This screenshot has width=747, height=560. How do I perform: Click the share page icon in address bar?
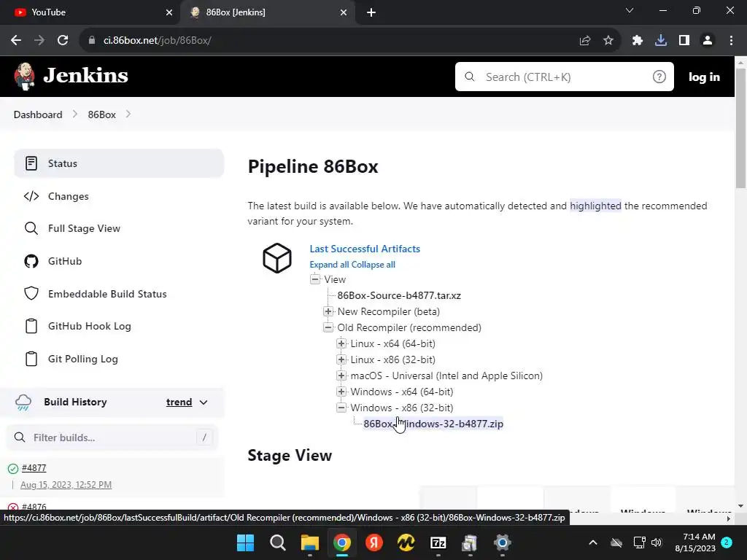pos(585,41)
